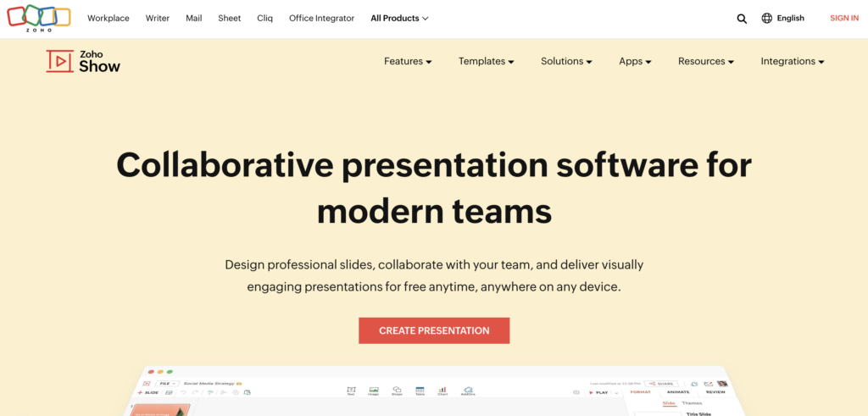The width and height of the screenshot is (868, 416).
Task: Click the SHARE button in app preview
Action: pos(661,383)
